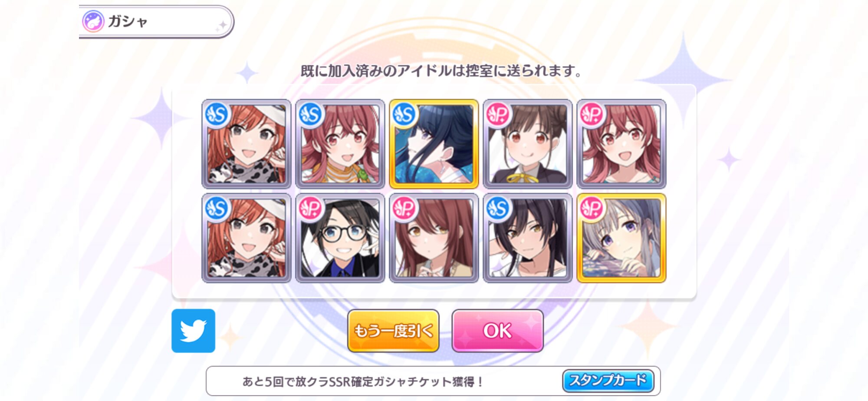Select the red-haired S card with yellow scarf
This screenshot has height=401, width=868.
340,144
